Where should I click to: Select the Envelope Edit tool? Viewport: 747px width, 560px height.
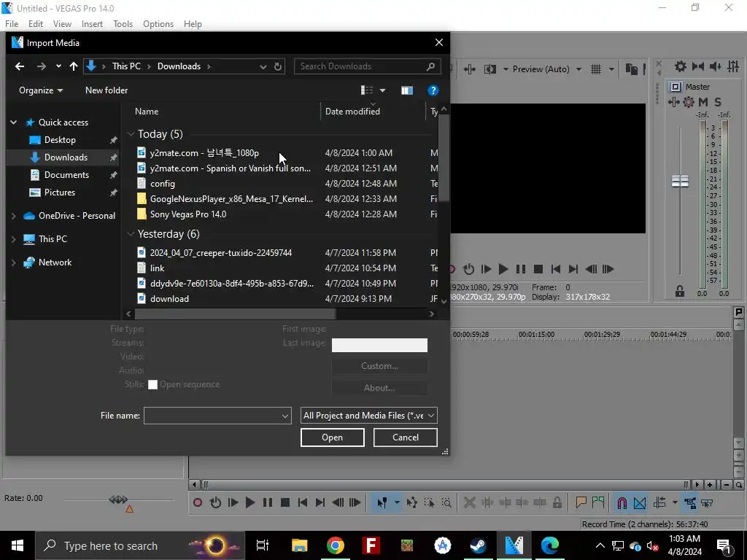click(x=412, y=502)
